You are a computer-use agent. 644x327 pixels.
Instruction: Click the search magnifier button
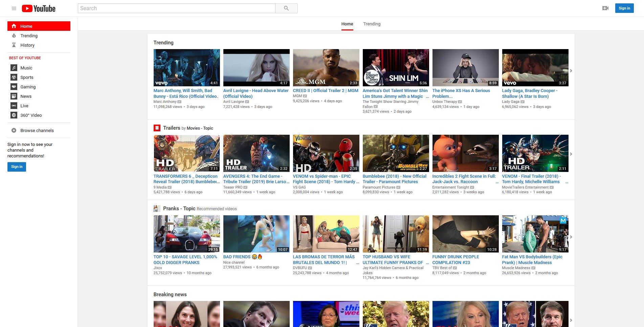coord(286,8)
